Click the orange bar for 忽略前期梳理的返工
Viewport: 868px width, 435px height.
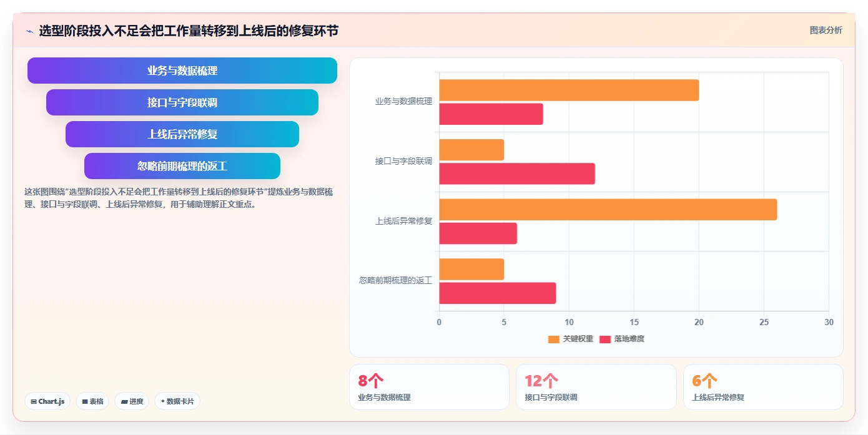click(x=471, y=269)
